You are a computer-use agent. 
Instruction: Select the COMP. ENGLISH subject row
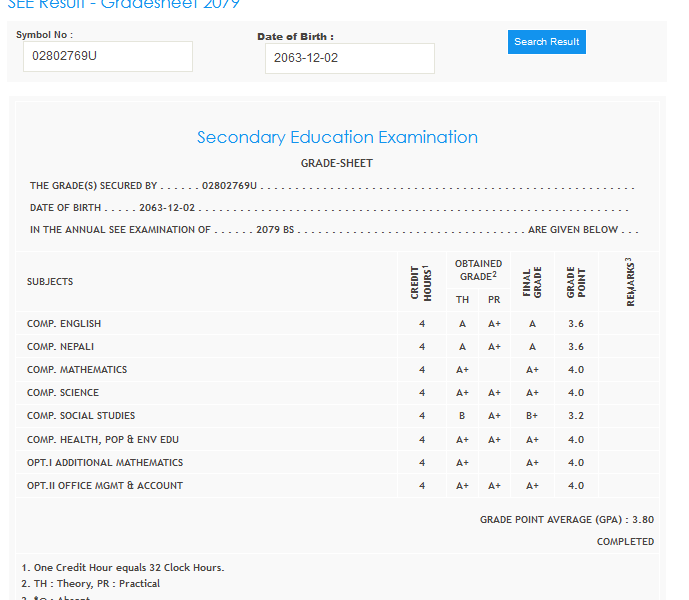pos(64,324)
